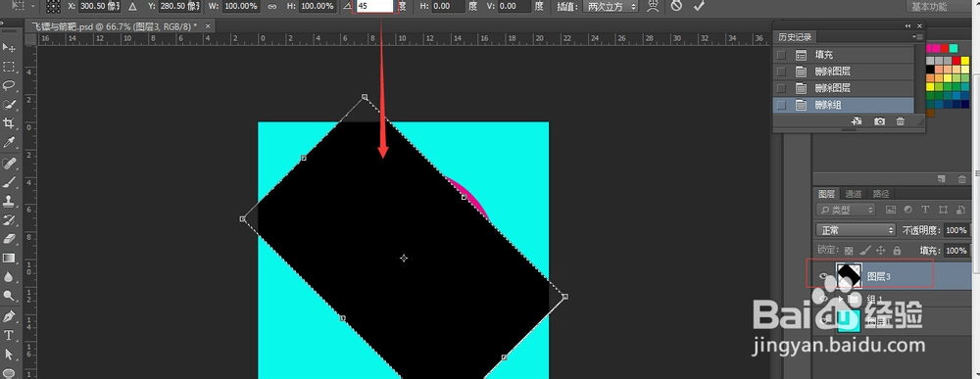
Task: Open the blend mode 正常 dropdown
Action: (x=857, y=230)
